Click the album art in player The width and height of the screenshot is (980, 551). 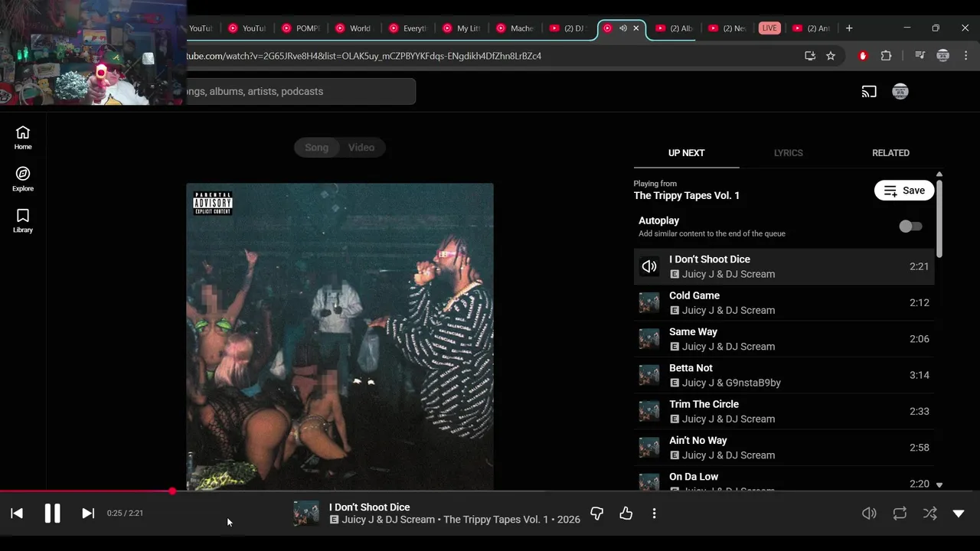[340, 337]
